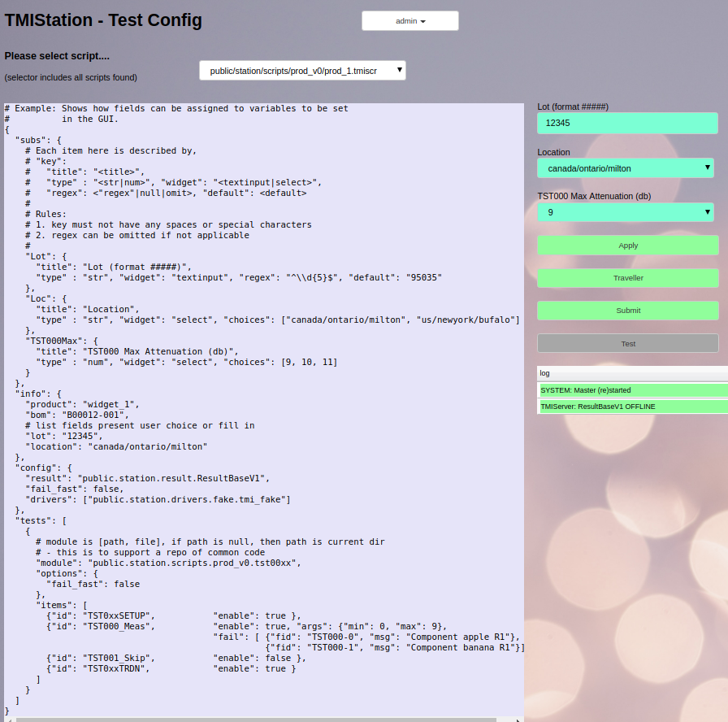This screenshot has width=728, height=722.
Task: Click the grey Test button
Action: pyautogui.click(x=628, y=343)
